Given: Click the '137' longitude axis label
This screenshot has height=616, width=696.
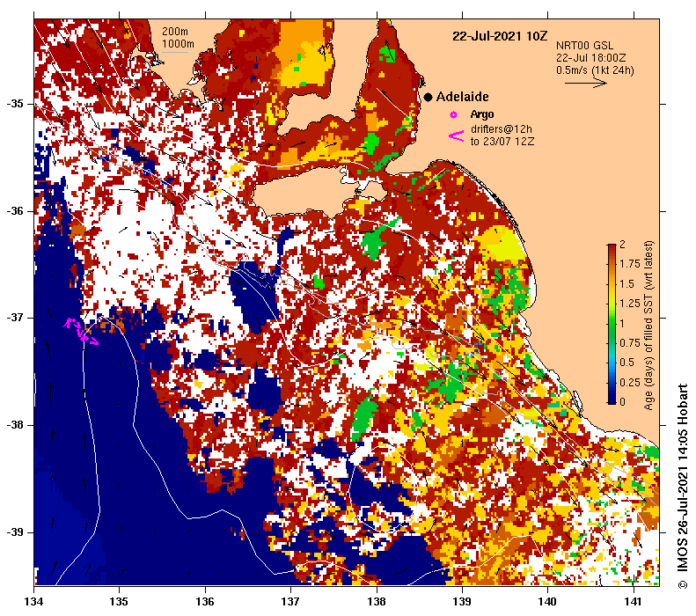Looking at the screenshot, I should tap(290, 601).
